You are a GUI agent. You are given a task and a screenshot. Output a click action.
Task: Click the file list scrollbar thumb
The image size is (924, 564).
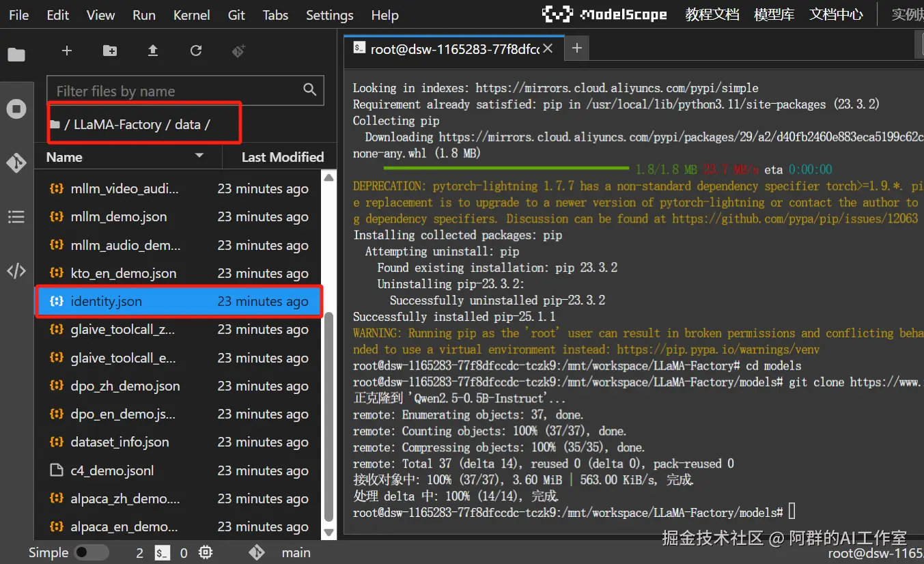pyautogui.click(x=328, y=417)
